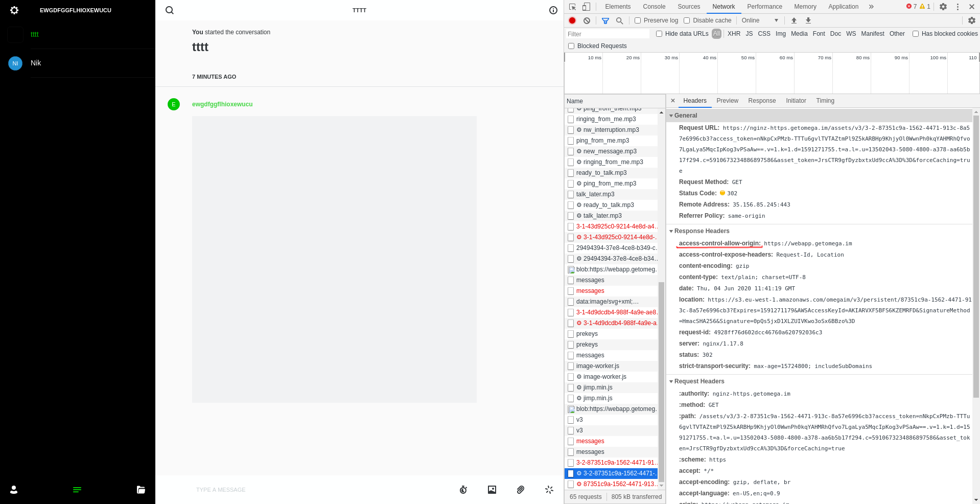Clear all captured network requests

coord(587,20)
